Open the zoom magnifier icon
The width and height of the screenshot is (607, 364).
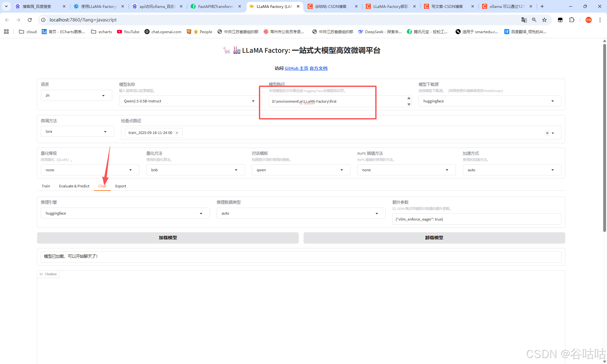point(534,20)
